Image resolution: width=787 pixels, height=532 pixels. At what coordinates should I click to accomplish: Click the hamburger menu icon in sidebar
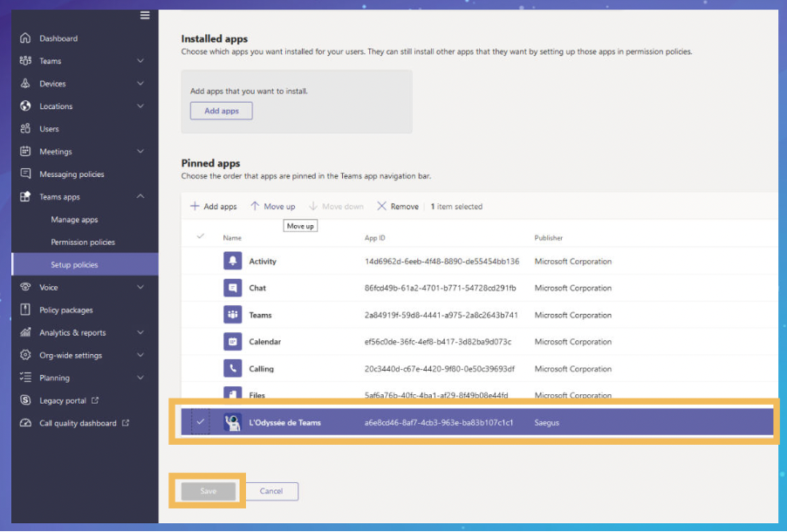[x=145, y=15]
